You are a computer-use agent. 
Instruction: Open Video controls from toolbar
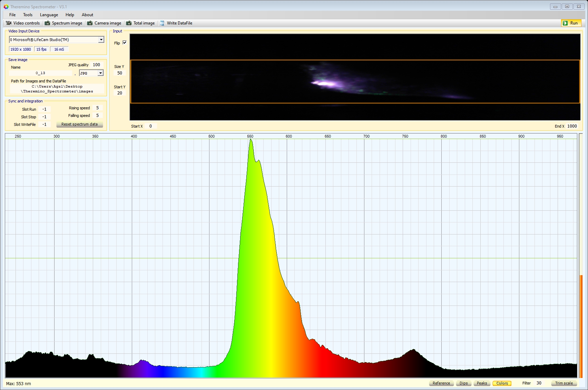point(23,23)
